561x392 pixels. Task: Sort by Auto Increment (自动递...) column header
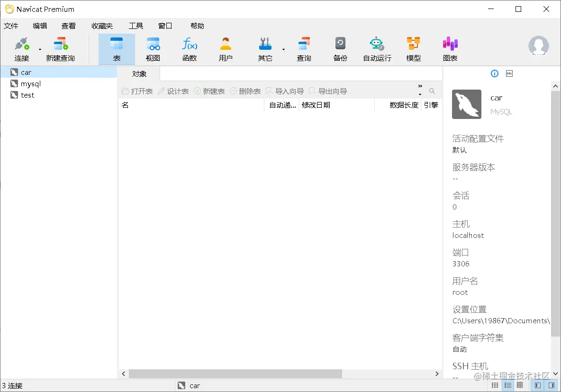coord(282,105)
